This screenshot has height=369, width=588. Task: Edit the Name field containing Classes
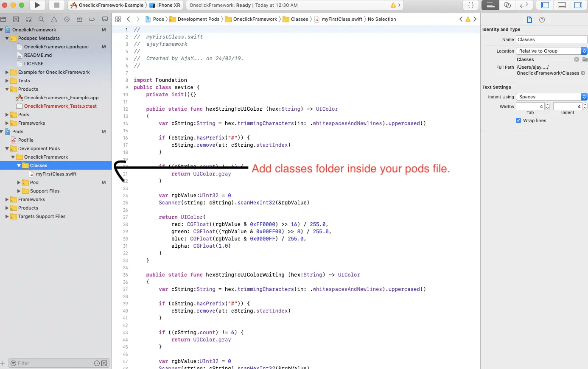tap(552, 39)
